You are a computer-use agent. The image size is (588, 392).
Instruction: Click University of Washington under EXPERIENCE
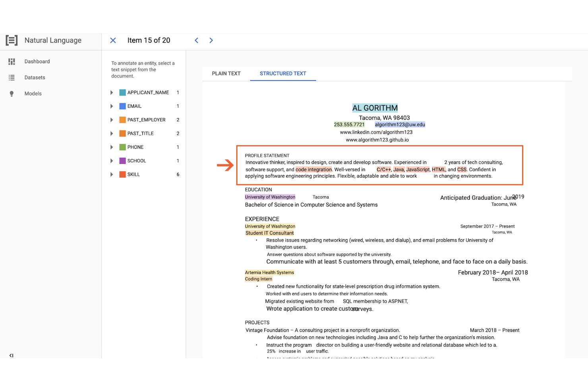tap(270, 226)
